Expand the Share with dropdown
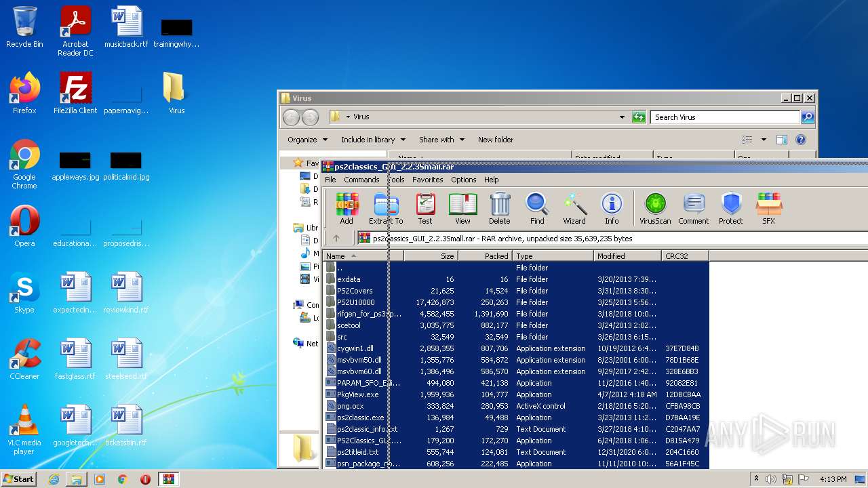The height and width of the screenshot is (488, 868). click(441, 140)
